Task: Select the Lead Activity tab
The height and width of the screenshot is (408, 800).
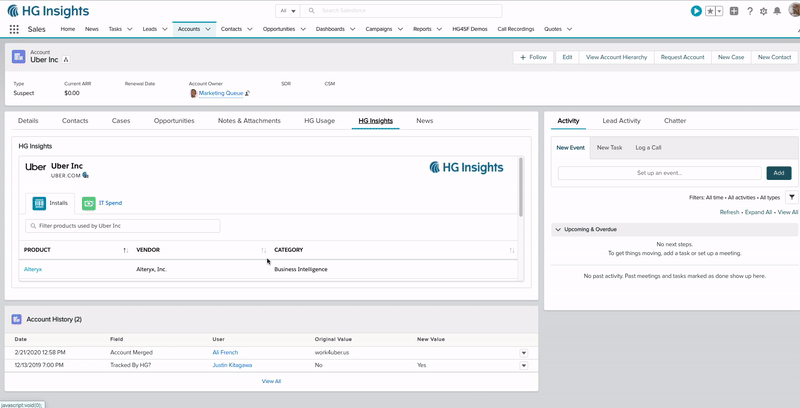Action: [621, 121]
